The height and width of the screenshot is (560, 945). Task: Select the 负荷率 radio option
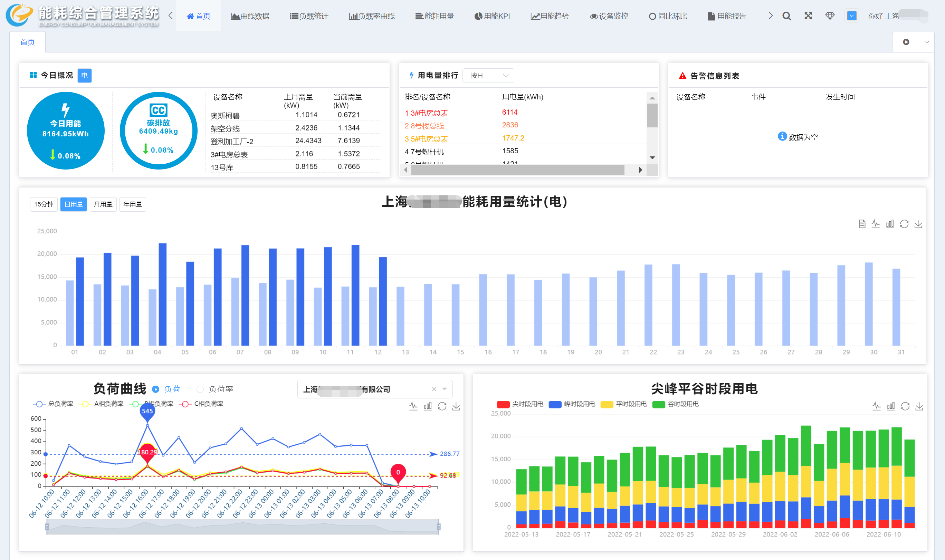tap(200, 389)
